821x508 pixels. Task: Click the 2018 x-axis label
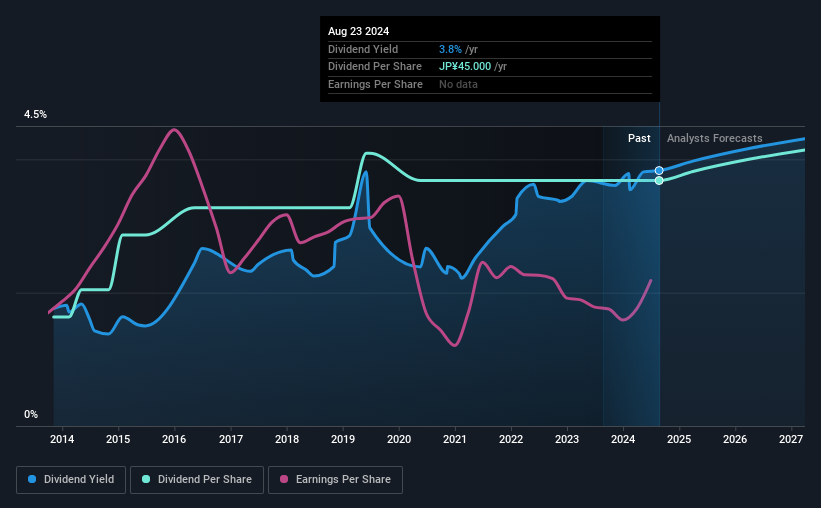[287, 439]
